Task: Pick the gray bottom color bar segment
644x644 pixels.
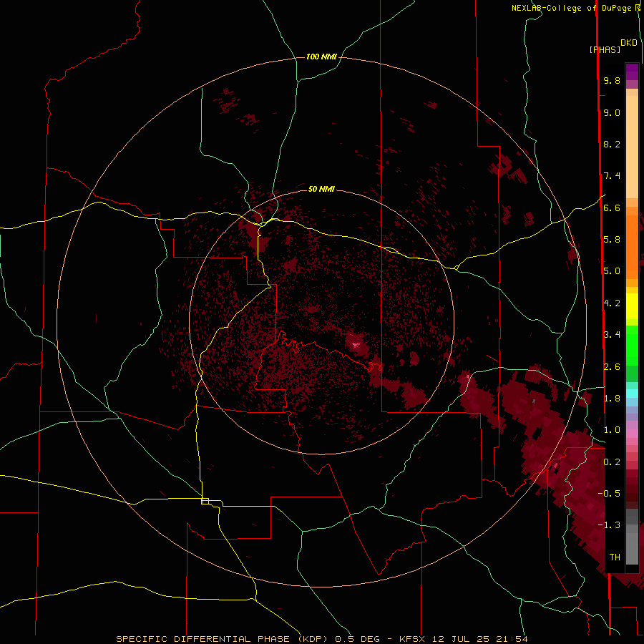Action: 632,548
